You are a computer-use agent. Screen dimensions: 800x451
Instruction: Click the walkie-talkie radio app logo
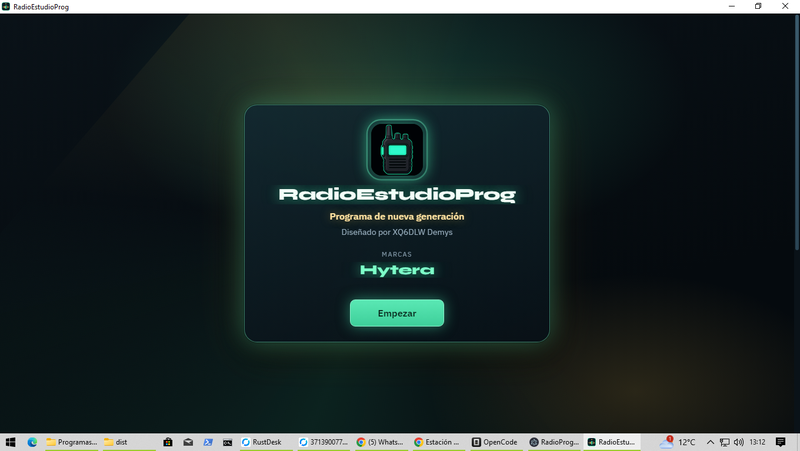click(397, 149)
